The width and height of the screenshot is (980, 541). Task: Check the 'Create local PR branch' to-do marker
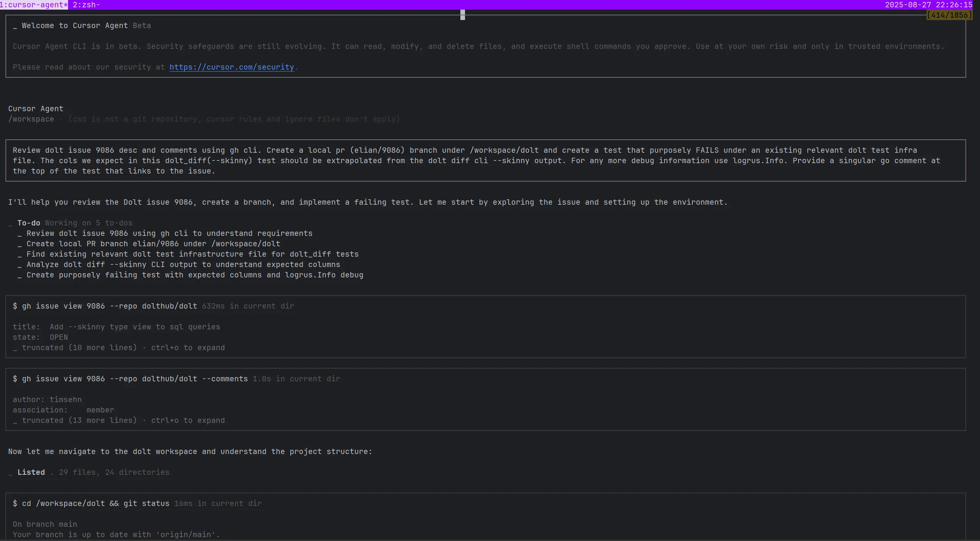click(x=20, y=244)
